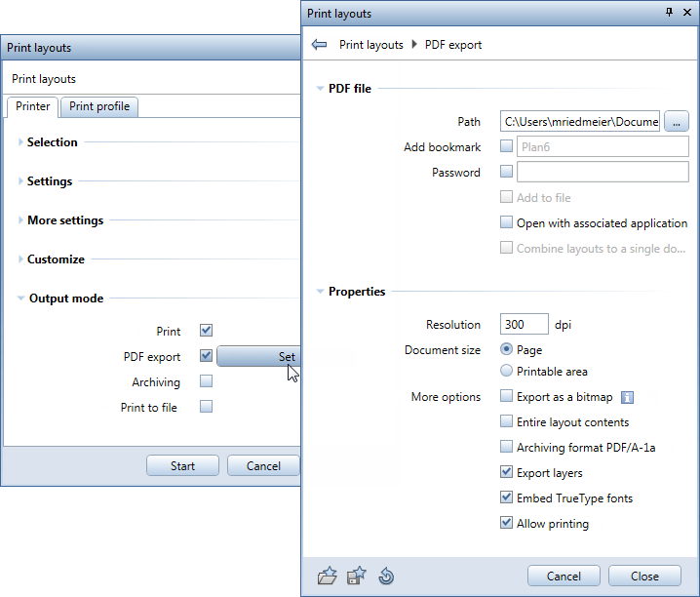This screenshot has height=597, width=700.
Task: Open info icon beside Export as bitmap
Action: coord(629,397)
